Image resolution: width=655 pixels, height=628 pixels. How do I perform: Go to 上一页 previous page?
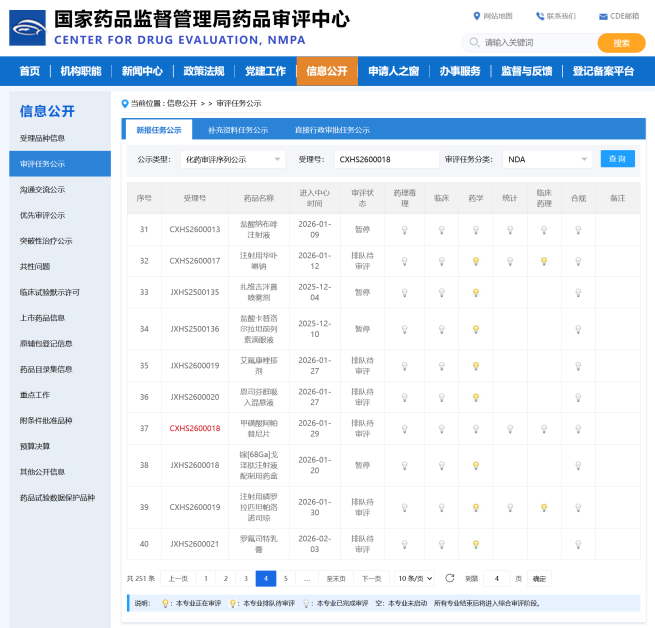coord(178,578)
